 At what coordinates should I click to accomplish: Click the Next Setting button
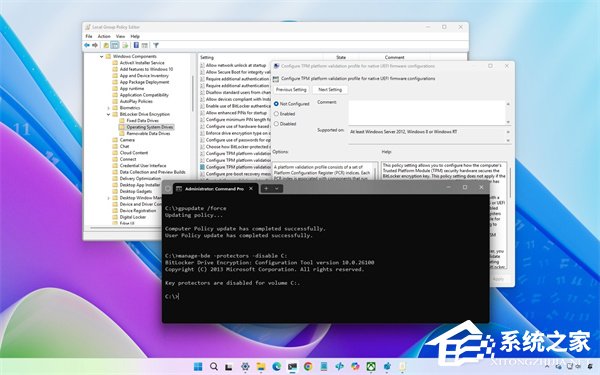(330, 90)
